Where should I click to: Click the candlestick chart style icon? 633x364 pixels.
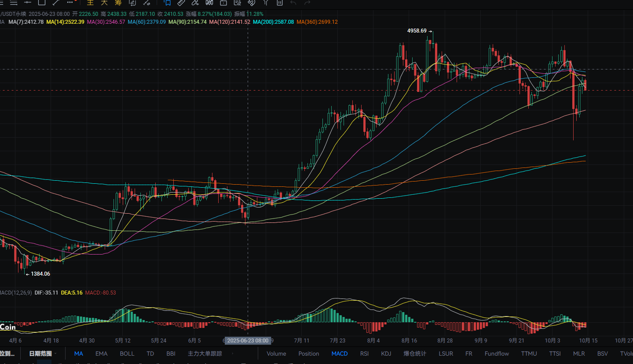tap(209, 3)
